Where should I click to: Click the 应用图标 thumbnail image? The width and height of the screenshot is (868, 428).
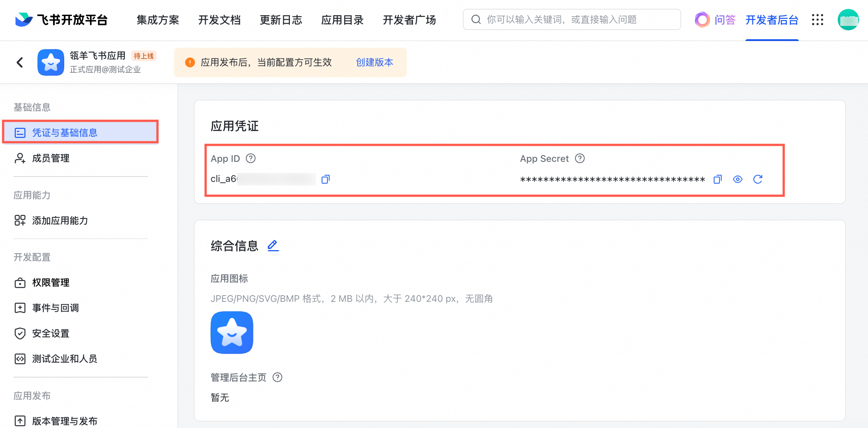232,333
